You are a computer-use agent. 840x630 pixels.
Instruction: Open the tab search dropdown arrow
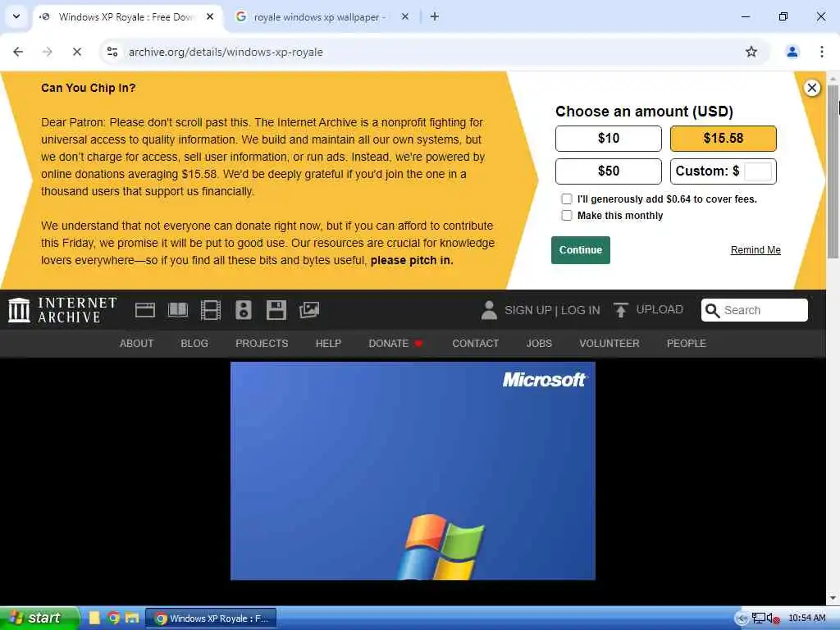tap(16, 16)
